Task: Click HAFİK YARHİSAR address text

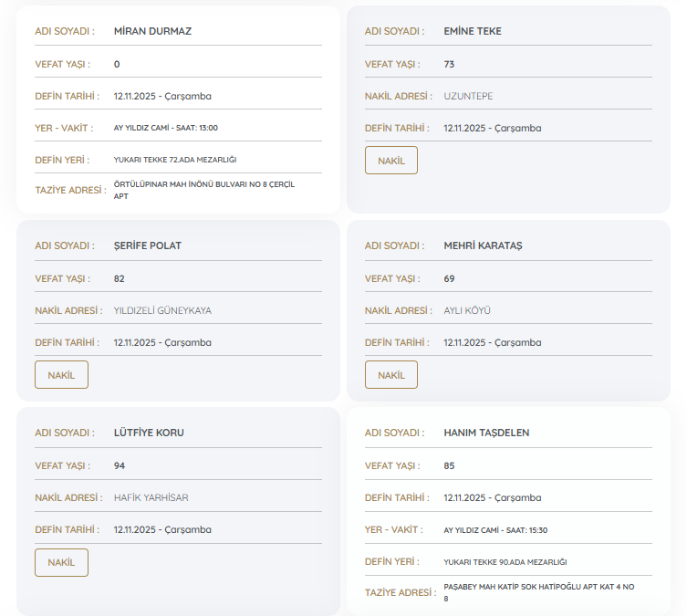Action: point(151,497)
